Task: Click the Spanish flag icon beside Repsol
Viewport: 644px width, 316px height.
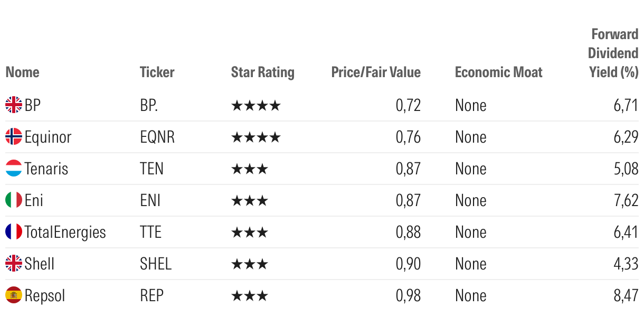Action: (14, 295)
